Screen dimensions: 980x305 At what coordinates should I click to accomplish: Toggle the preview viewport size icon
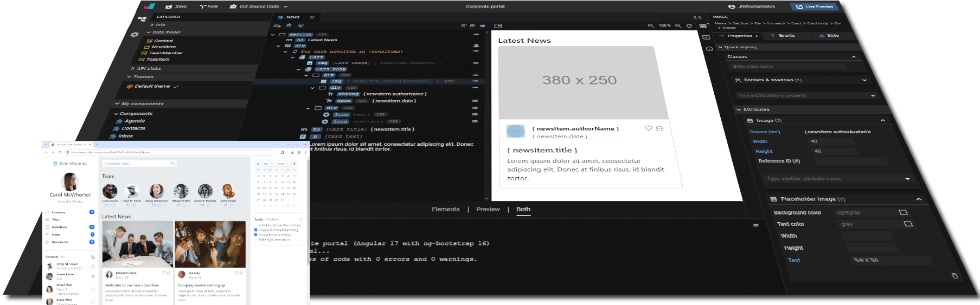[x=498, y=25]
